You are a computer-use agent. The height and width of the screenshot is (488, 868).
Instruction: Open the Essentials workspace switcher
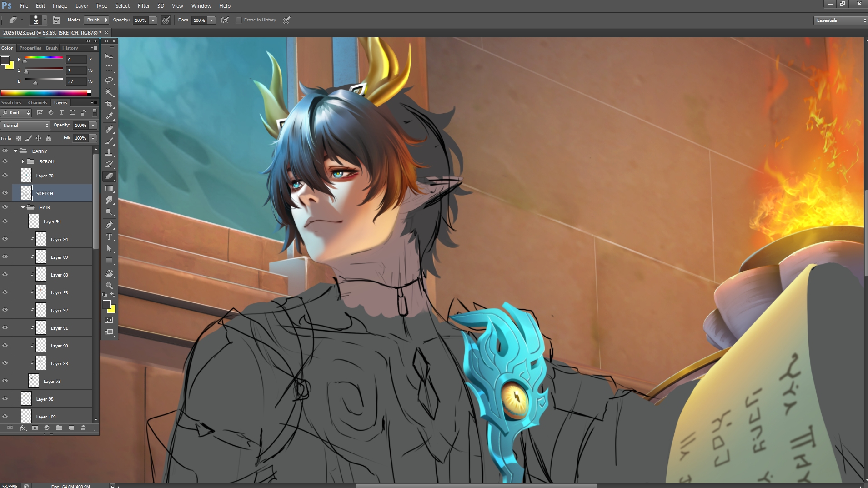(840, 20)
